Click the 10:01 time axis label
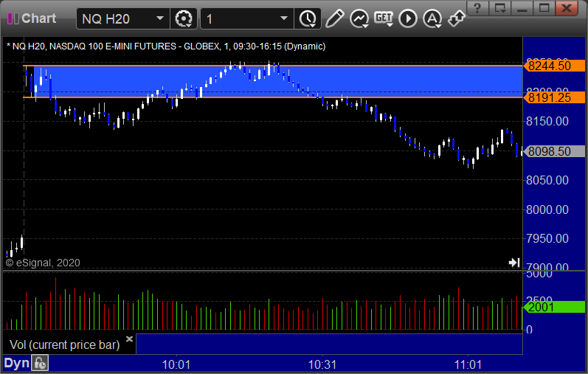The image size is (588, 374). tap(176, 364)
